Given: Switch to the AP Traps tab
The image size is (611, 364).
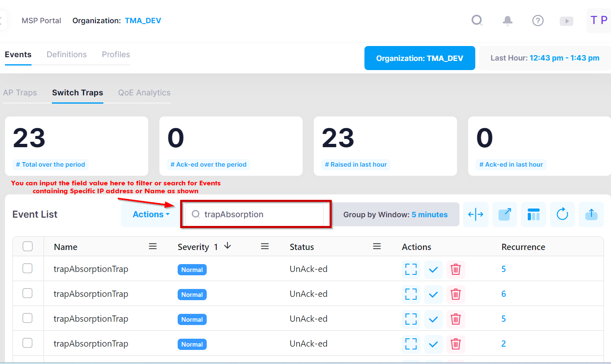Looking at the screenshot, I should pyautogui.click(x=20, y=92).
